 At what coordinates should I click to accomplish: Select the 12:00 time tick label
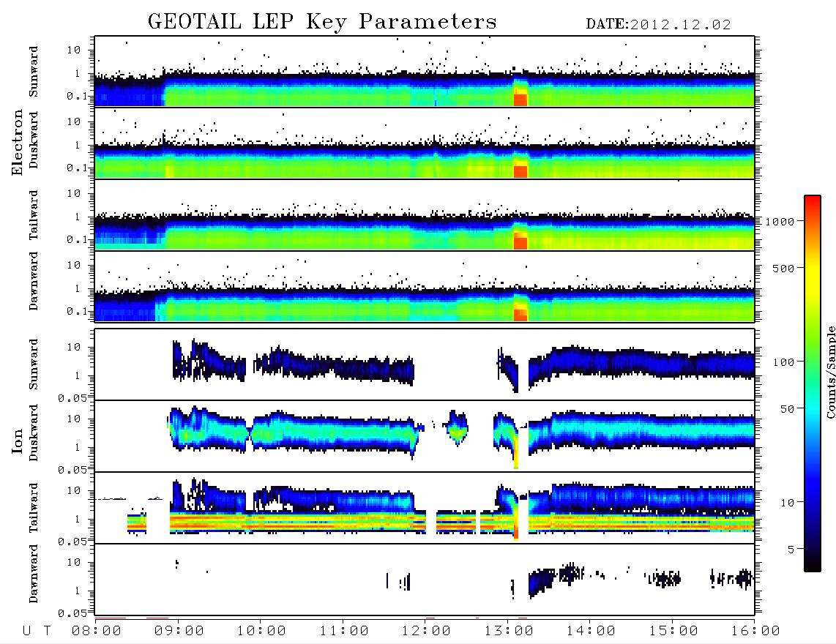(x=426, y=632)
